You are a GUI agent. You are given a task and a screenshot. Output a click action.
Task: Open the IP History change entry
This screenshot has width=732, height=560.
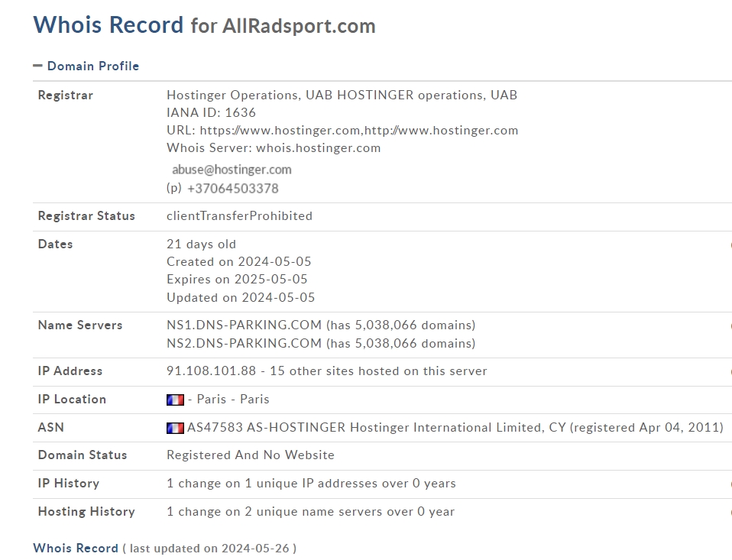tap(311, 483)
